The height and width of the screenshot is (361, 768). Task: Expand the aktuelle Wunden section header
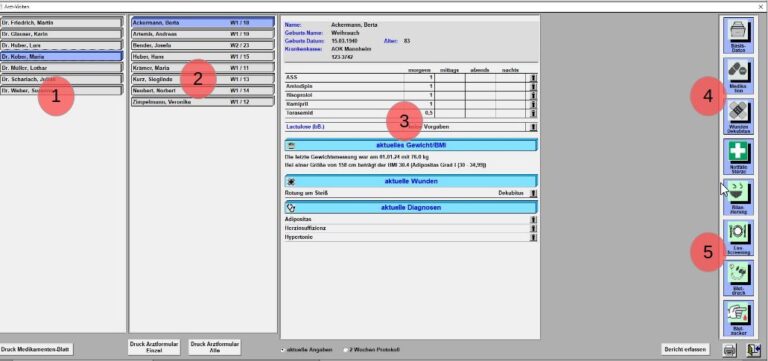click(x=411, y=181)
